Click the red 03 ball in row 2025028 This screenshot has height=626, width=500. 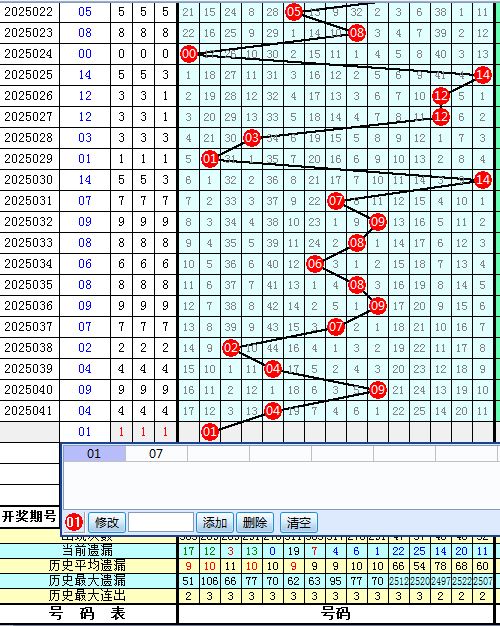coord(252,138)
